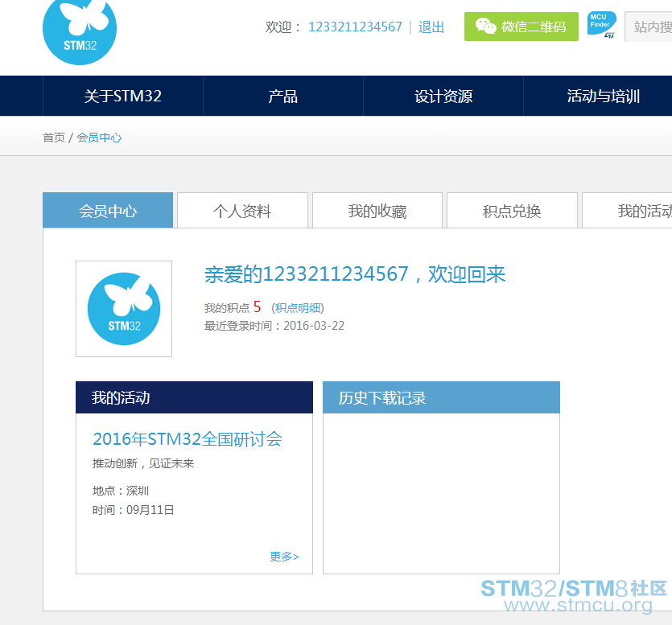Click event slogan 推动创新，见证未来
The image size is (672, 625).
[x=143, y=463]
